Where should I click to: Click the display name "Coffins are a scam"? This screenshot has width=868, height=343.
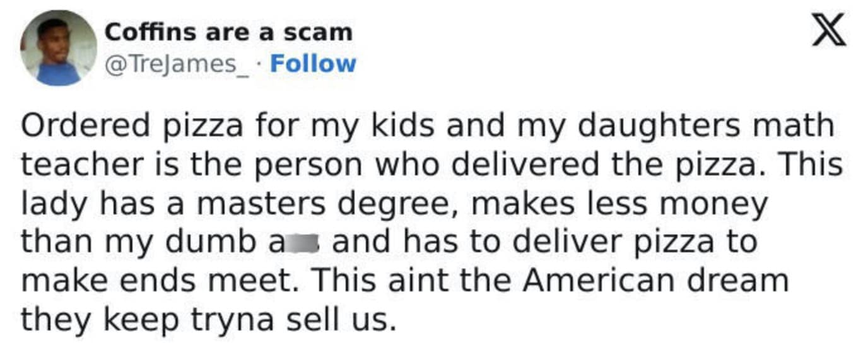point(228,32)
